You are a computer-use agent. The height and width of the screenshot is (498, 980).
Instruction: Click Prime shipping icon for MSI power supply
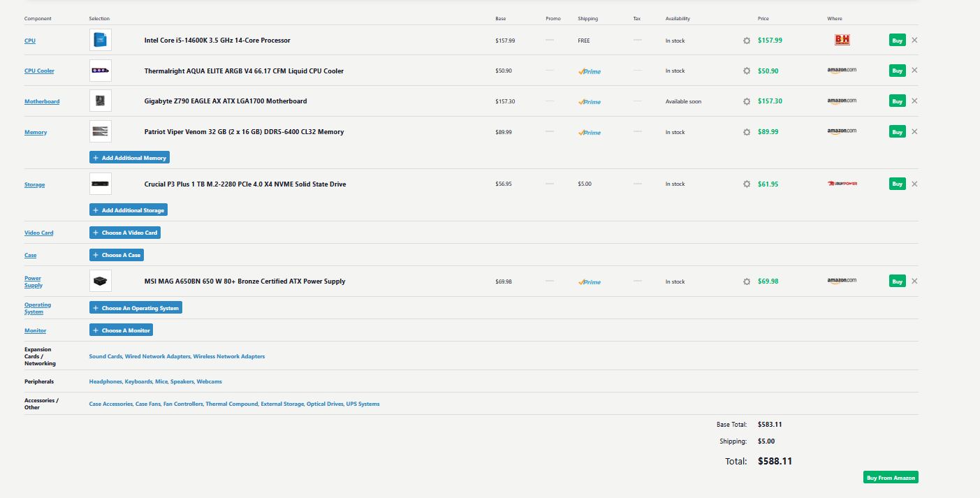[x=589, y=282]
